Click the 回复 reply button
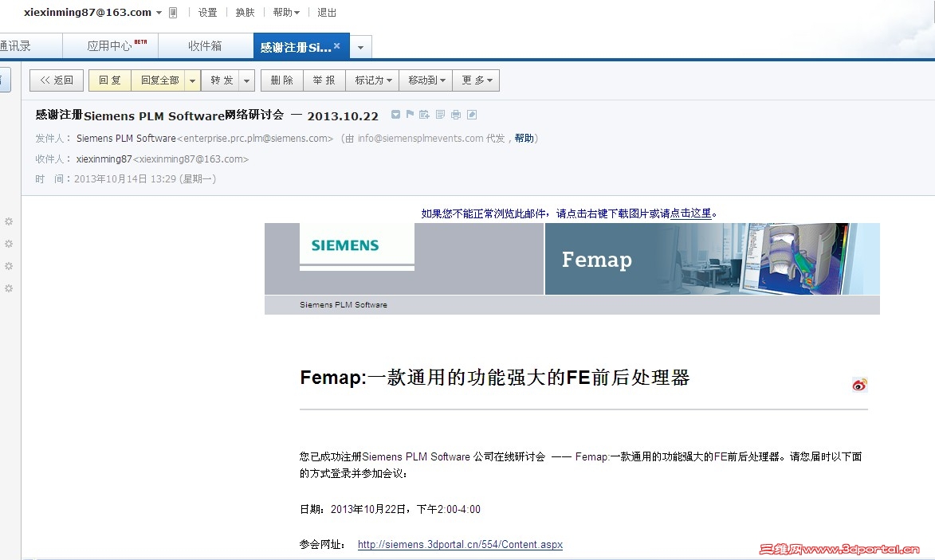The height and width of the screenshot is (560, 935). click(110, 80)
